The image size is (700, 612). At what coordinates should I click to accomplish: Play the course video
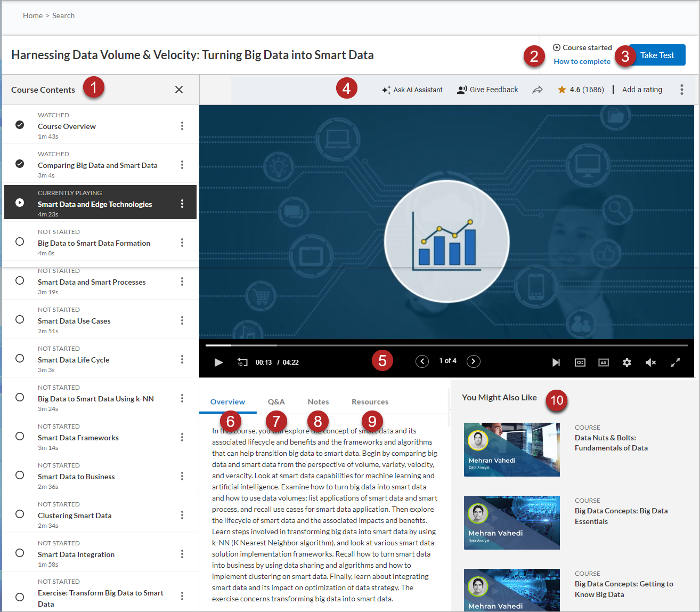point(218,363)
